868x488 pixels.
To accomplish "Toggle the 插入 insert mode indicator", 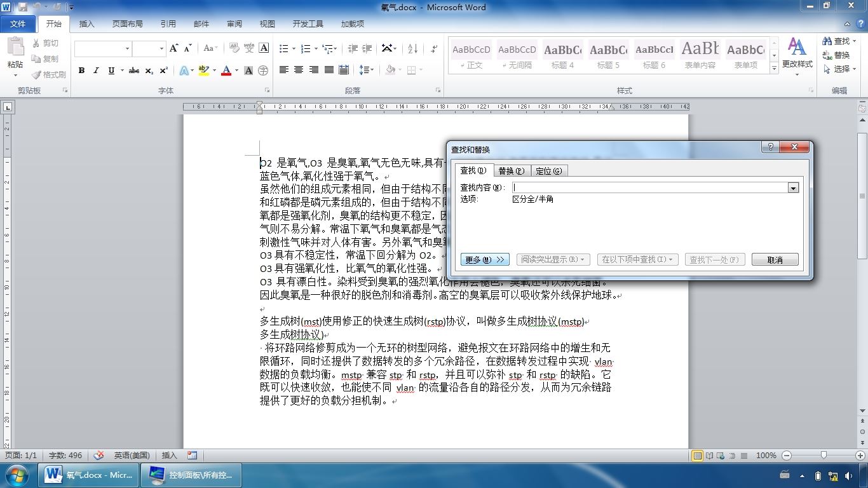I will pos(169,456).
